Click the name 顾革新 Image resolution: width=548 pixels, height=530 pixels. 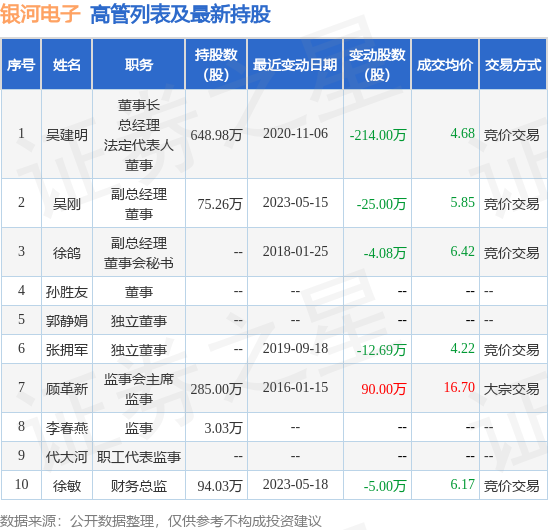67,389
